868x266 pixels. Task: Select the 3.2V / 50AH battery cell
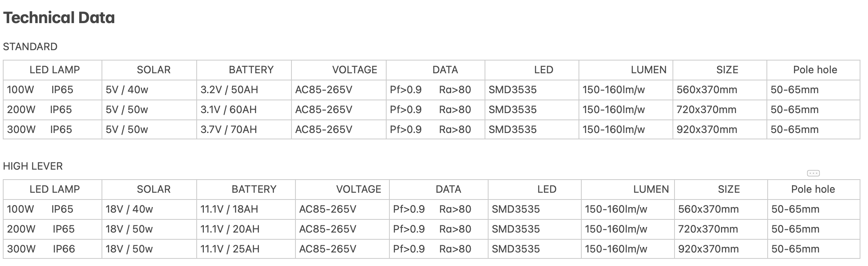(x=229, y=90)
